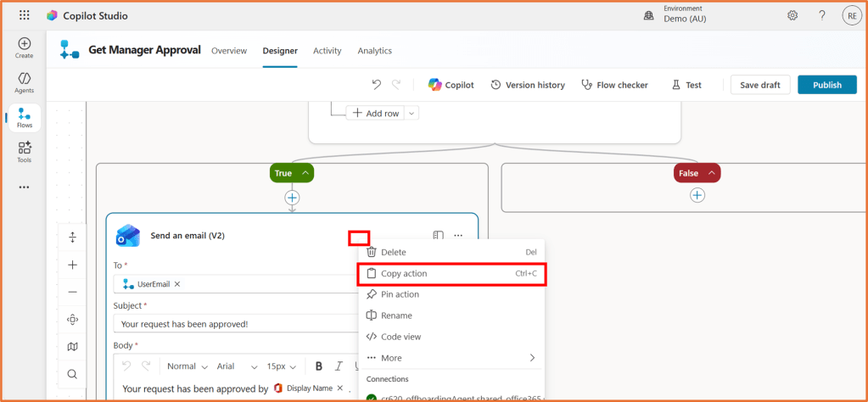Search the flow canvas
The height and width of the screenshot is (402, 868).
[x=72, y=374]
